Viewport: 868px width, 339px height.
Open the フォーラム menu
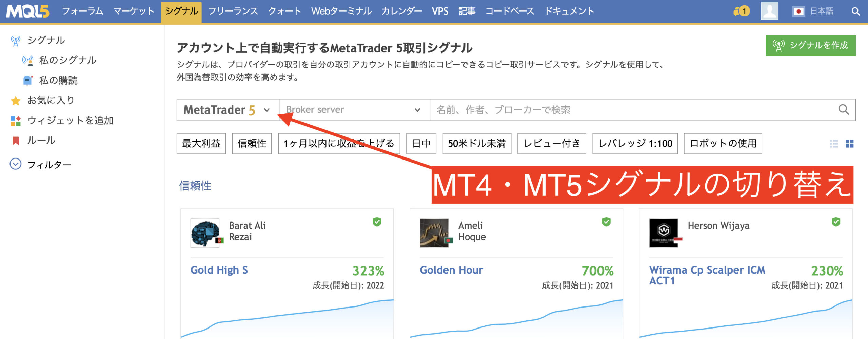(83, 11)
